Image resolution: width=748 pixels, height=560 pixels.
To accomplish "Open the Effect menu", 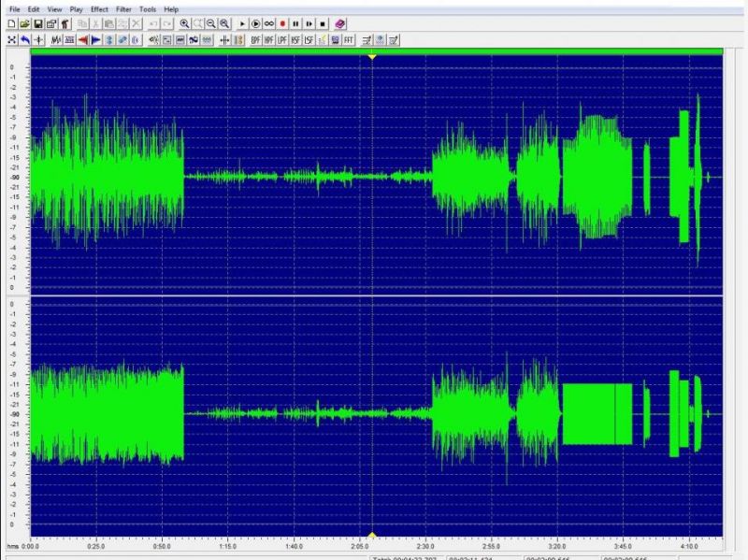I will (99, 9).
